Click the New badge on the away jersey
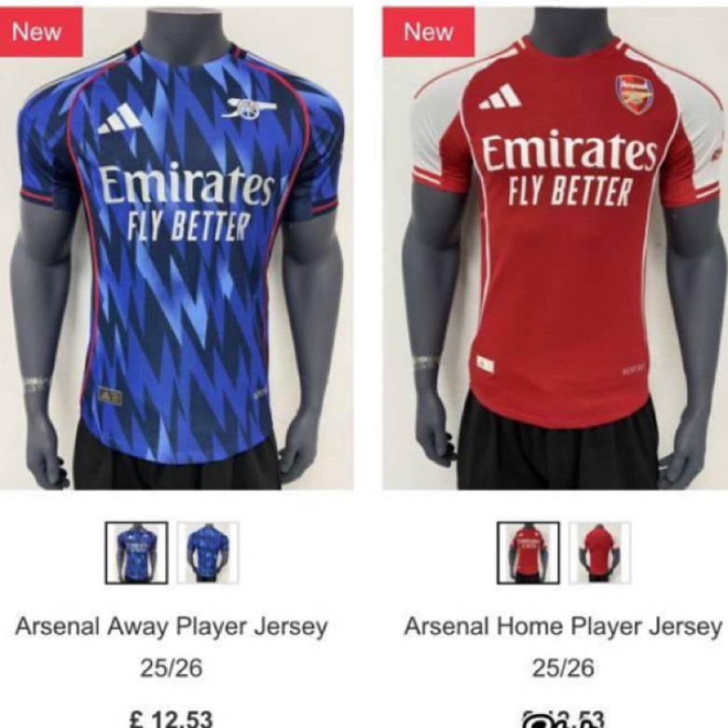 tap(41, 32)
